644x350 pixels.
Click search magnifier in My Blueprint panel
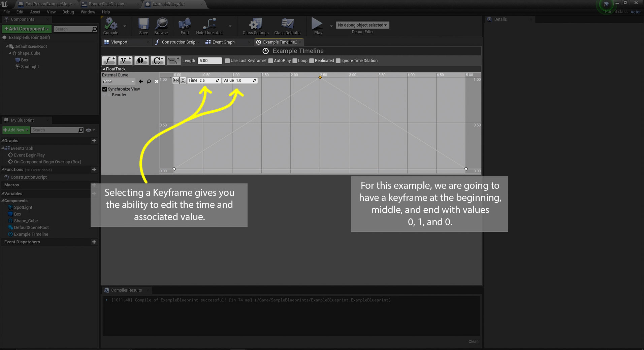pyautogui.click(x=81, y=130)
